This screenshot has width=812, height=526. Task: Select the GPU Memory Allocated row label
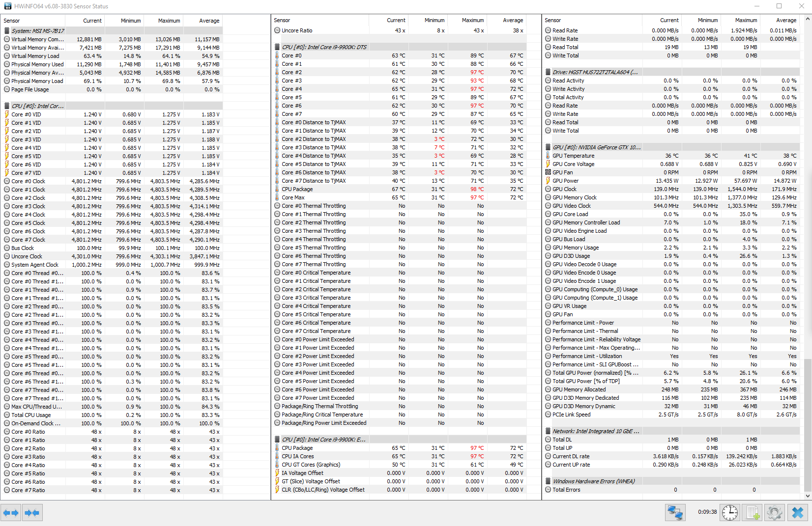tap(579, 389)
